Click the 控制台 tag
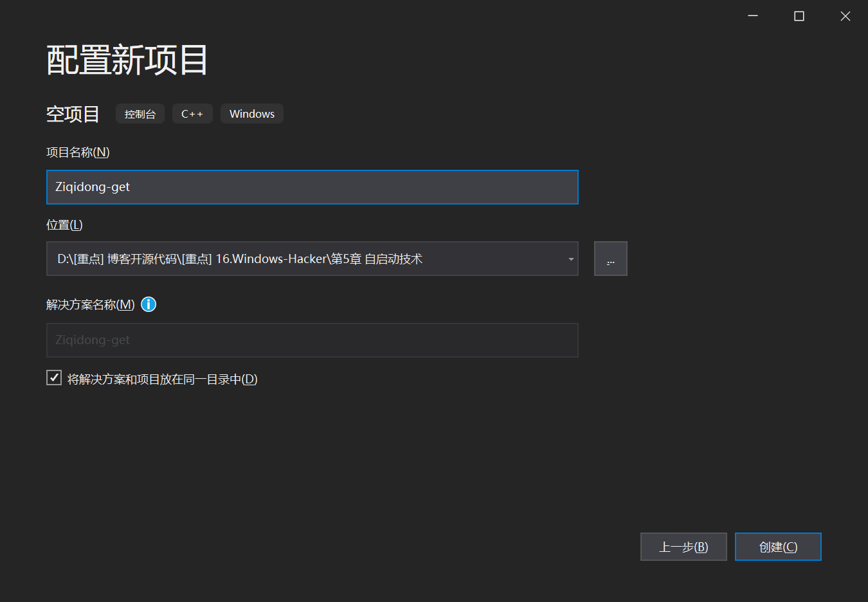 [140, 114]
